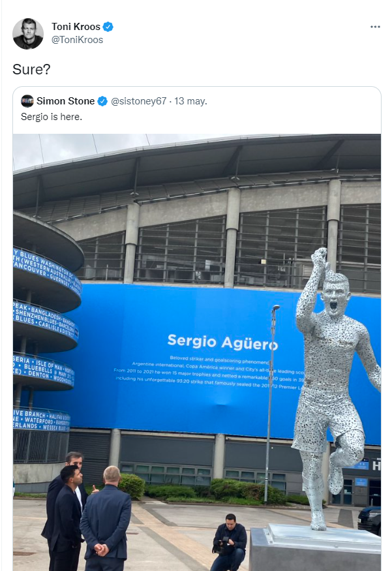Image resolution: width=392 pixels, height=571 pixels.
Task: Open Simon Stone's small avatar
Action: tap(27, 101)
